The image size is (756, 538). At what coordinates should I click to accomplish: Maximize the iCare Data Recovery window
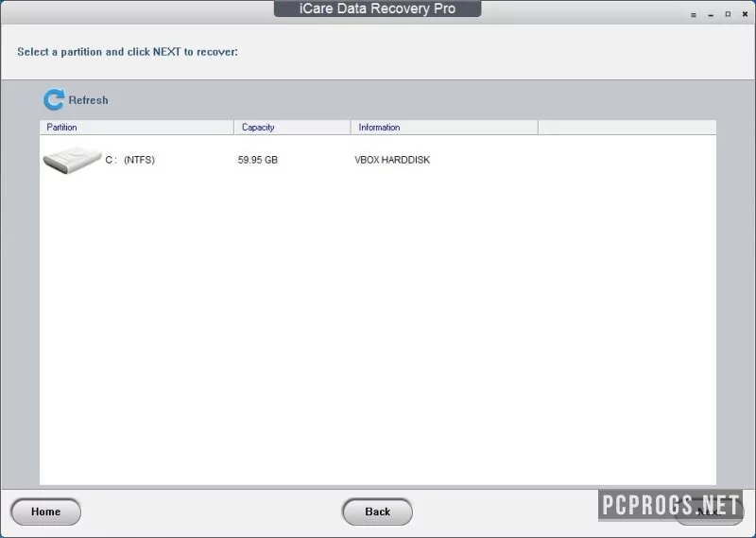[x=728, y=14]
